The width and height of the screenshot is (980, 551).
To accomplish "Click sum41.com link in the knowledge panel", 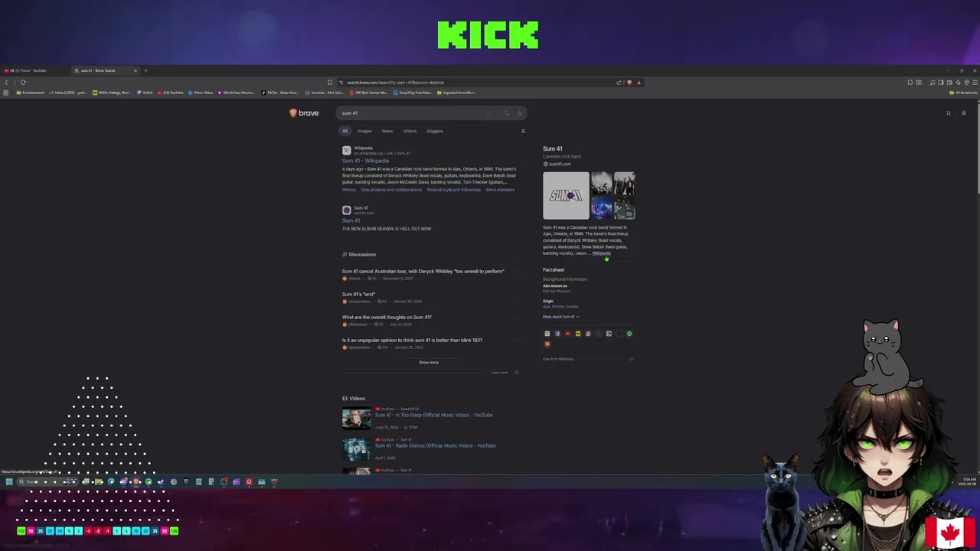I will tap(560, 164).
